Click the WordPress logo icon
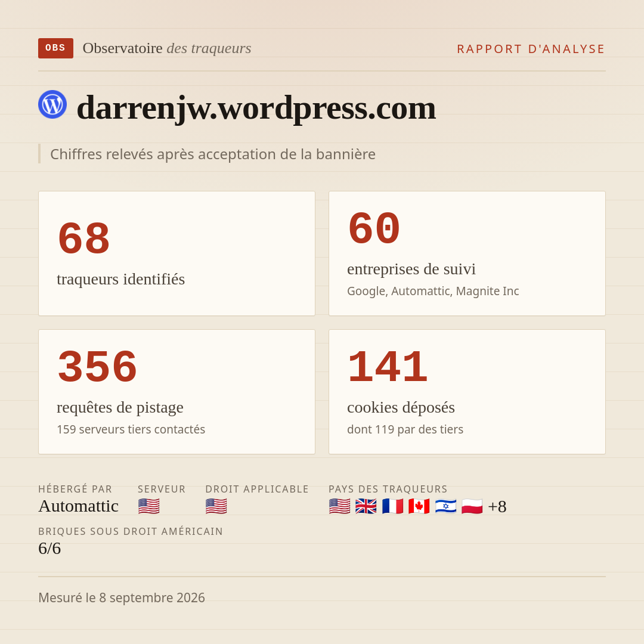Viewport: 644px width, 644px height. tap(52, 104)
